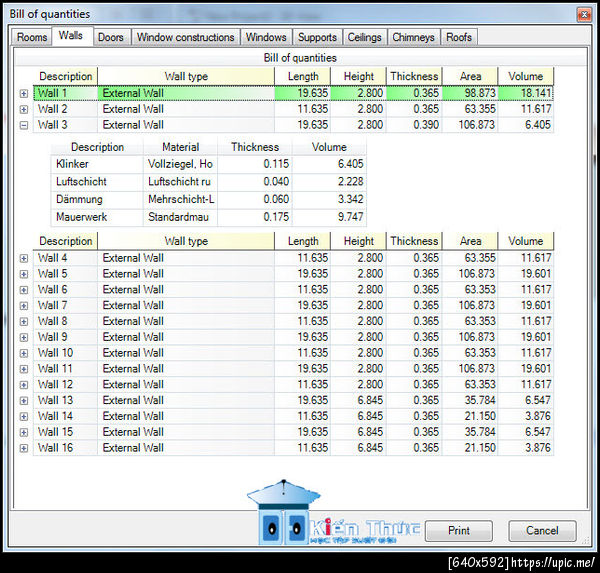Click the Material header in the sub-table
This screenshot has height=573, width=600.
click(x=181, y=147)
